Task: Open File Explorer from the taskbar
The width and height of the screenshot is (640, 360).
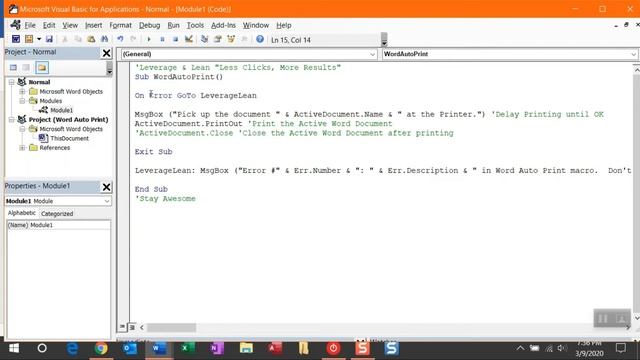Action: pyautogui.click(x=246, y=348)
